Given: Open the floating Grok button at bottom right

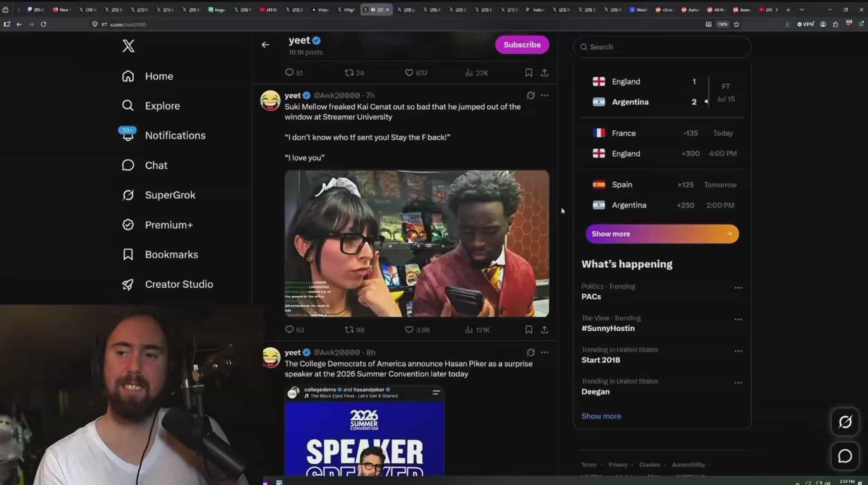Looking at the screenshot, I should (x=845, y=422).
